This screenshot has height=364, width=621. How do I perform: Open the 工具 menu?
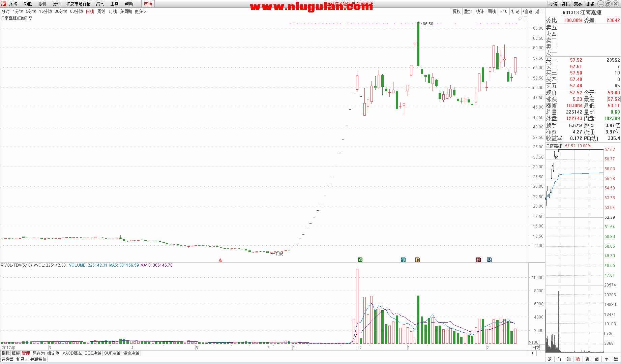(115, 4)
